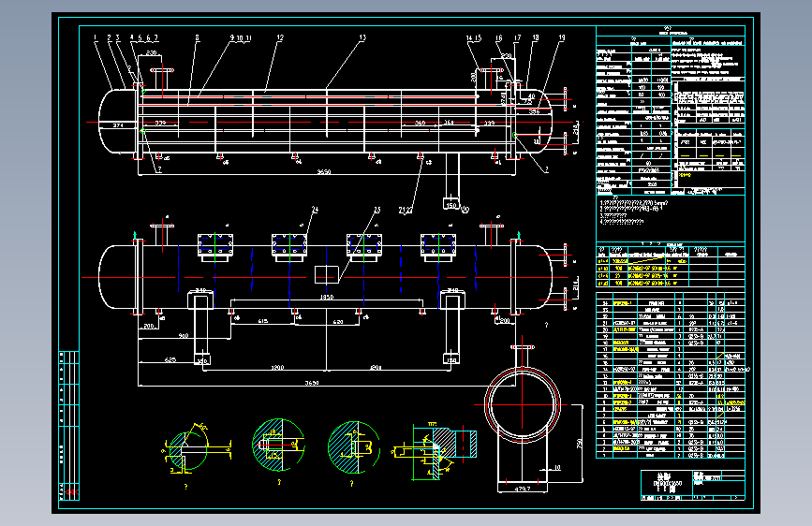Select the third hatched circular detail view
The width and height of the screenshot is (812, 526).
tap(354, 447)
